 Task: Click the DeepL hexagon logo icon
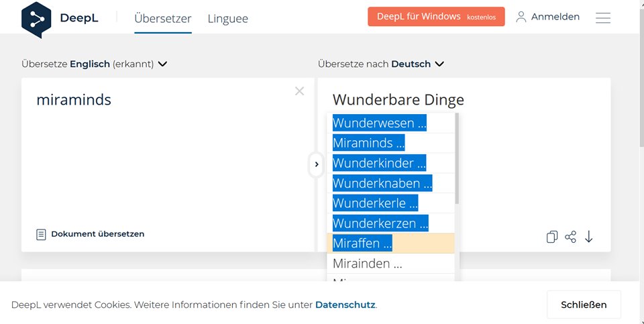tap(36, 19)
